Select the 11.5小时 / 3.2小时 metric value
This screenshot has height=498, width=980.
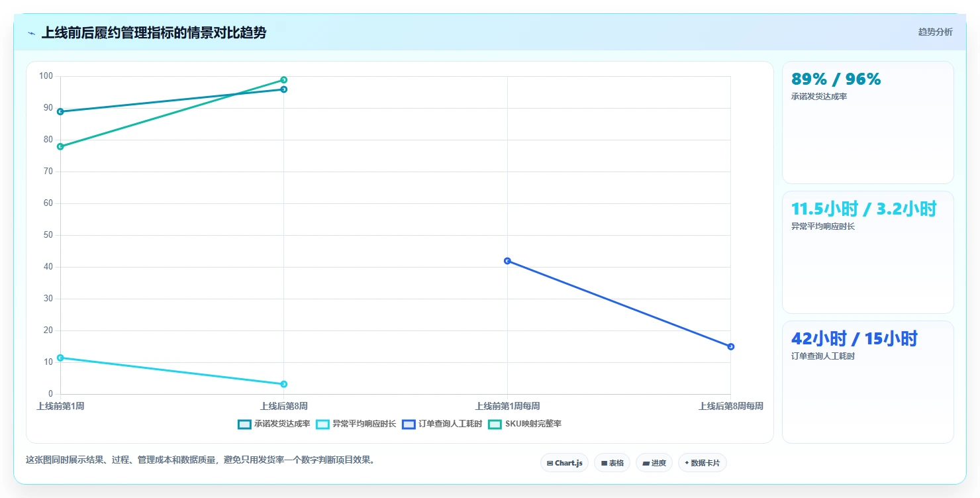tap(863, 209)
